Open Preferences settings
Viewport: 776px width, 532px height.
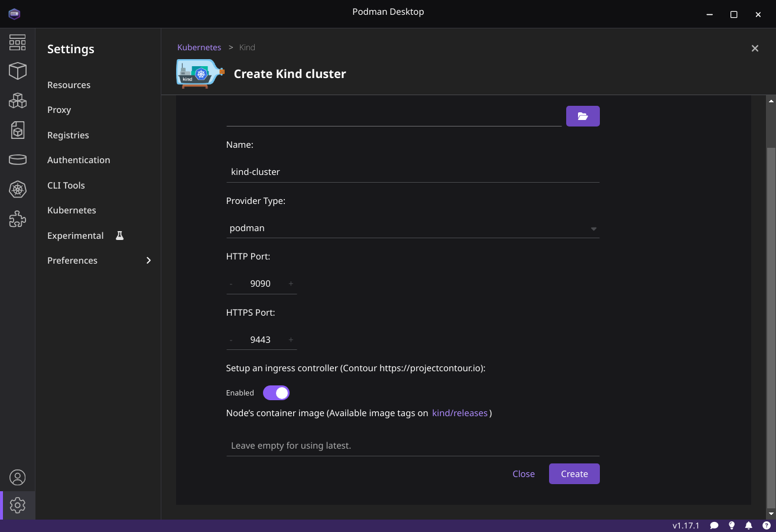(72, 260)
